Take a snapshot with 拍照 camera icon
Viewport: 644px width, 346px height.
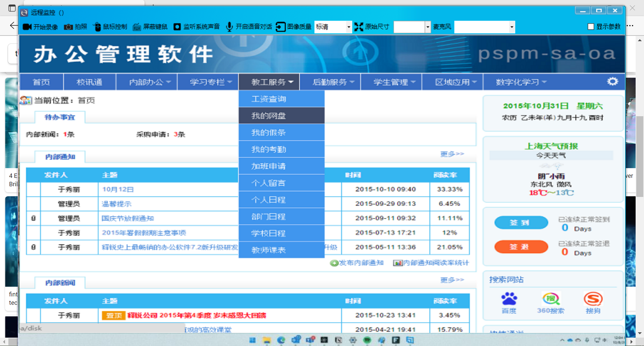click(x=68, y=27)
